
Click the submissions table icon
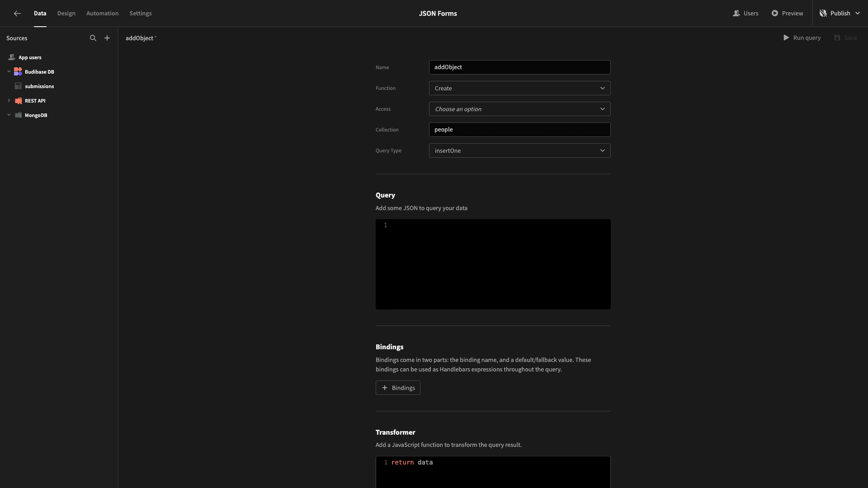coord(18,86)
